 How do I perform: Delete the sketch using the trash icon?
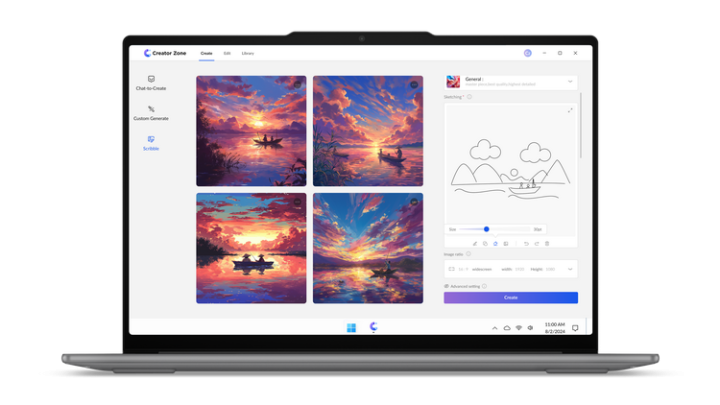point(547,243)
